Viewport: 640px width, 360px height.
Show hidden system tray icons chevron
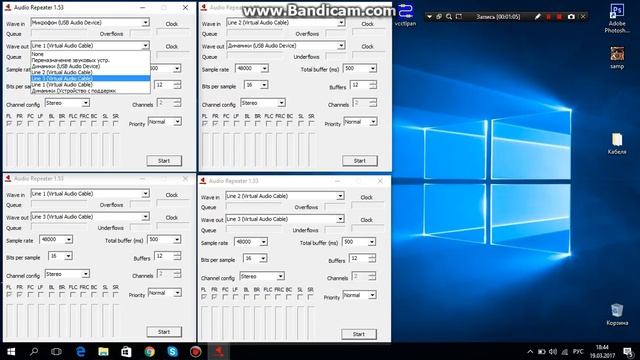tap(530, 351)
